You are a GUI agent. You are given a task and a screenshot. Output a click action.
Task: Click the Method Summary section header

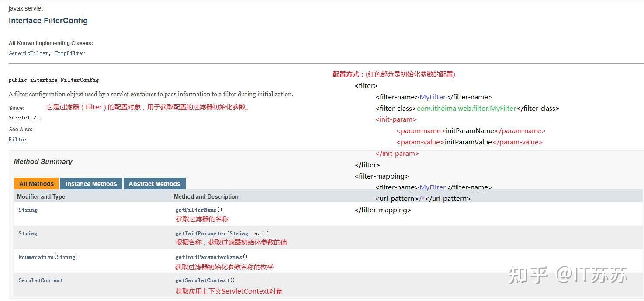coord(43,161)
